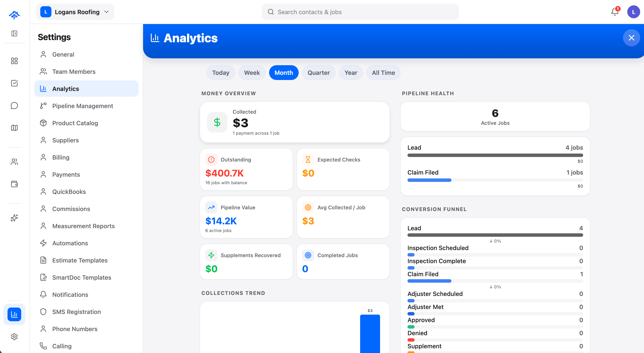Click the 6 Active Jobs card
The image size is (644, 353).
tap(495, 116)
